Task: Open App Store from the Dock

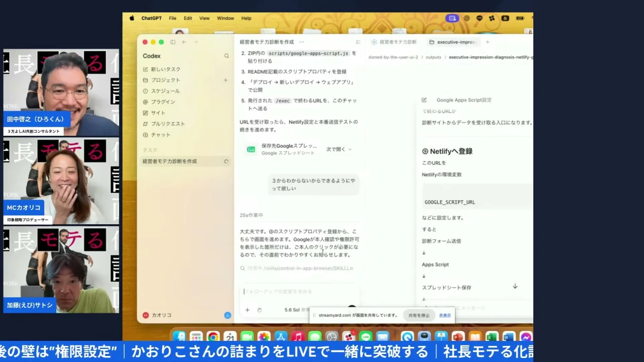Action: click(281, 337)
